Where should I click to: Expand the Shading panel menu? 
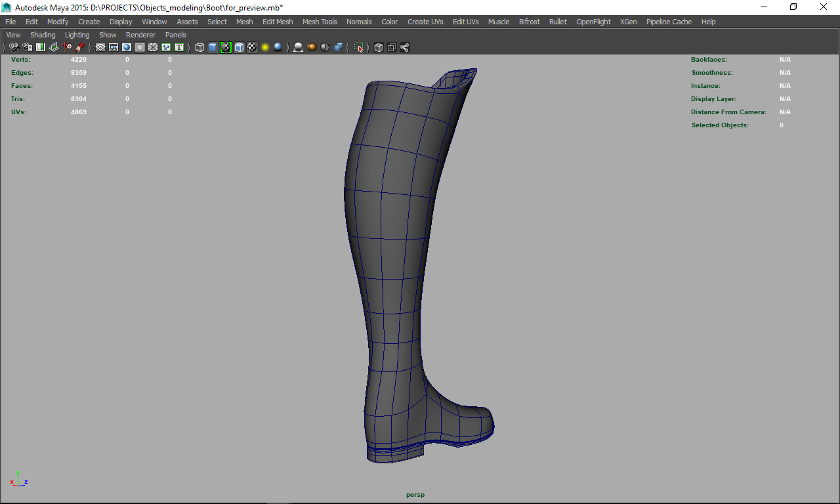pos(43,35)
